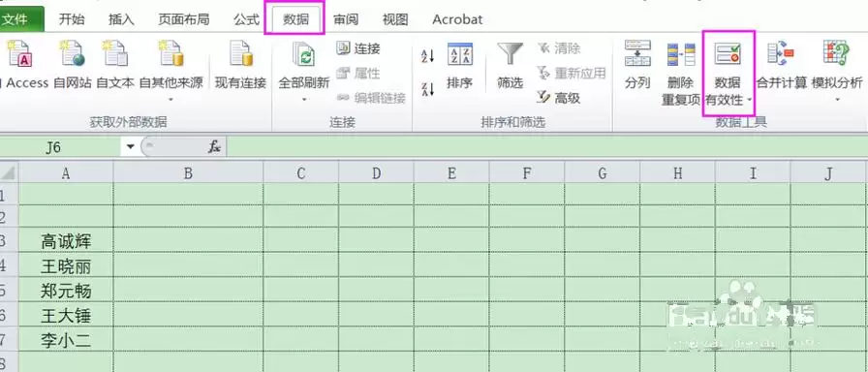Click inside the formula bar
The height and width of the screenshot is (372, 868).
pos(547,146)
